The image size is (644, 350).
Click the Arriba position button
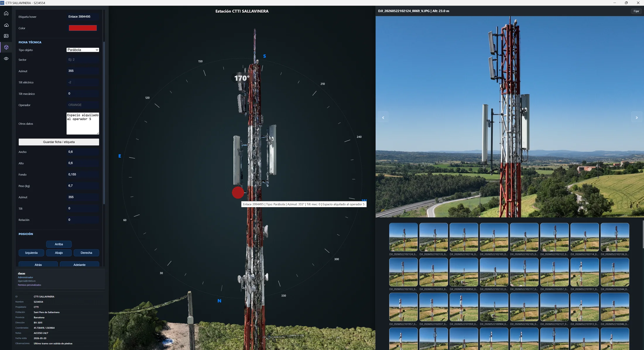[59, 244]
